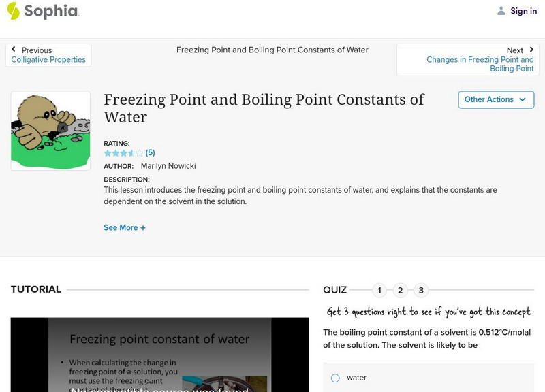Go to quiz question 3

421,291
